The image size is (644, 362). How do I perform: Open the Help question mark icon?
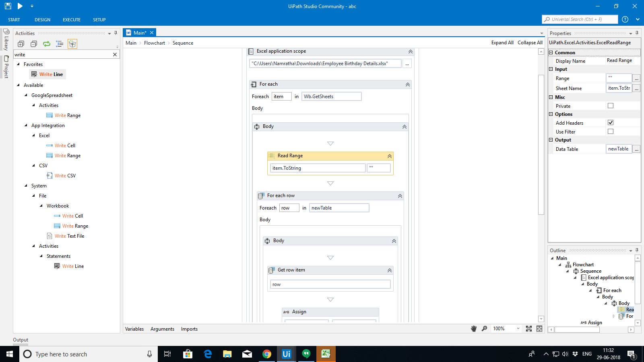click(x=625, y=19)
